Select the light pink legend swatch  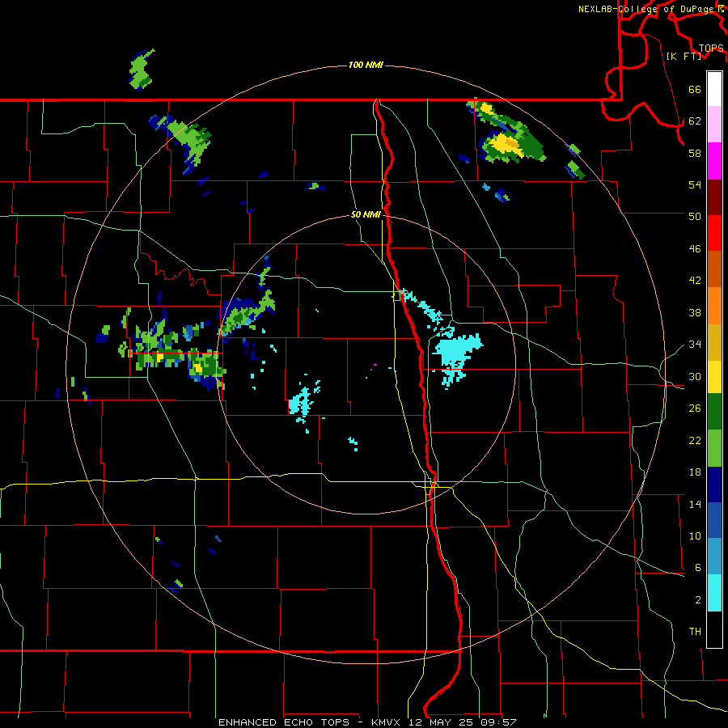(x=714, y=125)
